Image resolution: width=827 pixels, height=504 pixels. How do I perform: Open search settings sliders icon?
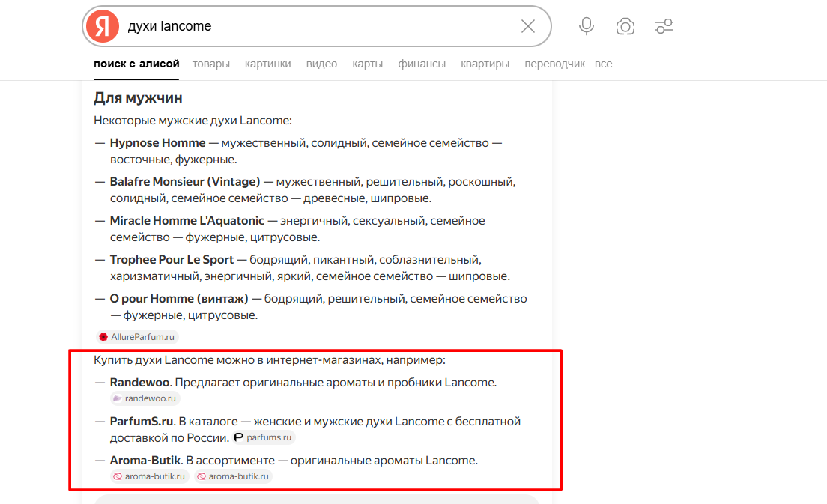tap(664, 27)
